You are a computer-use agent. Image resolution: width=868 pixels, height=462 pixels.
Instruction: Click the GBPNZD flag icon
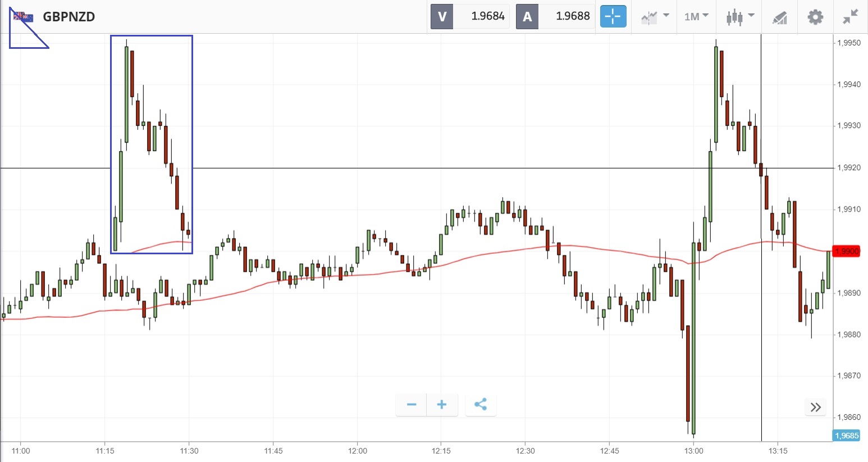coord(24,17)
